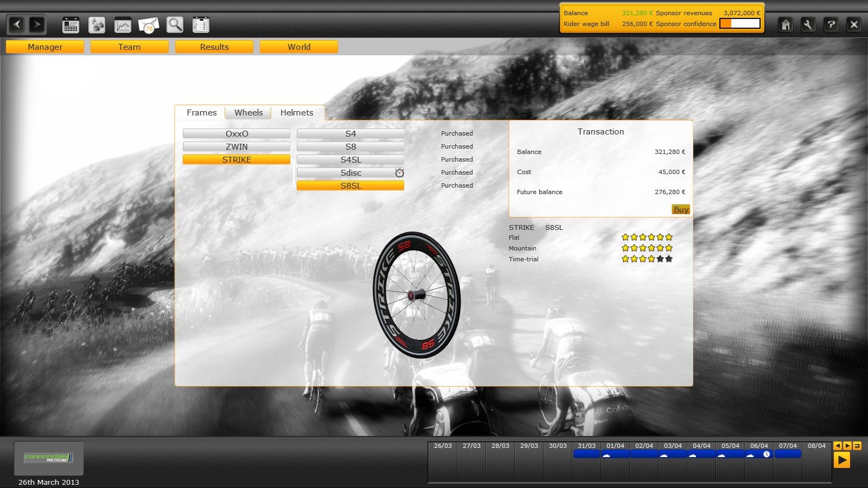The image size is (868, 488).
Task: Switch to the Helmets tab
Action: tap(297, 113)
